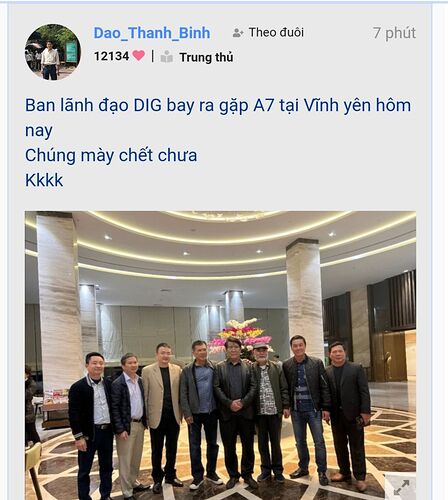
Task: Select the 12134 likes count
Action: (x=111, y=56)
